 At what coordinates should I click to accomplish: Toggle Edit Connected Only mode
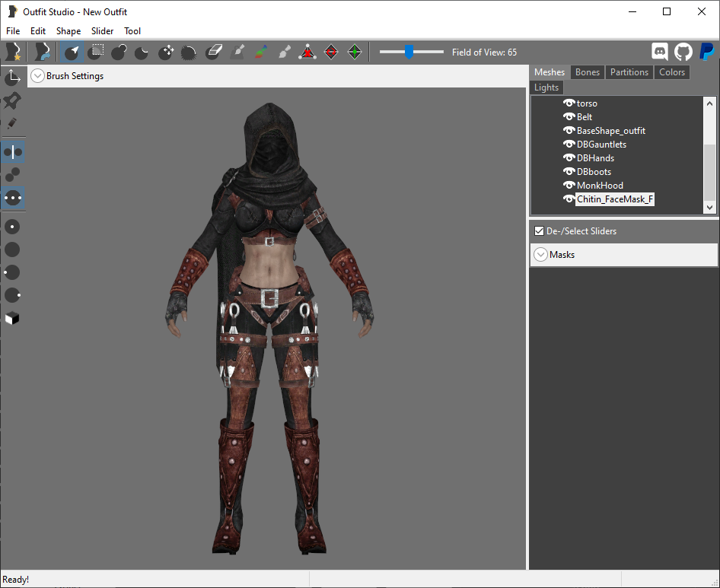coord(12,175)
